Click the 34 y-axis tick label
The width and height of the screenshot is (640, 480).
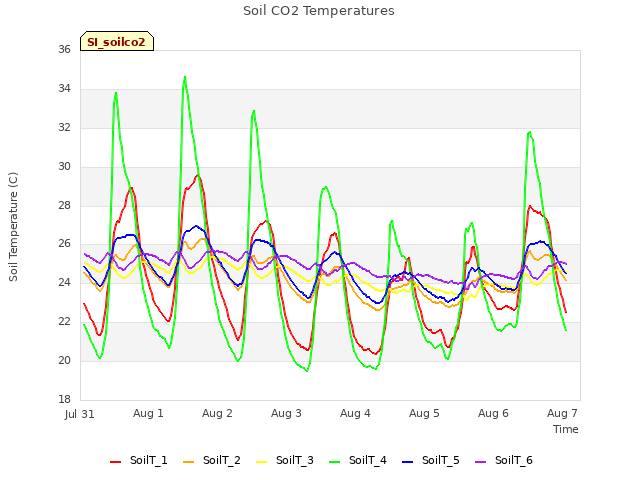(64, 88)
